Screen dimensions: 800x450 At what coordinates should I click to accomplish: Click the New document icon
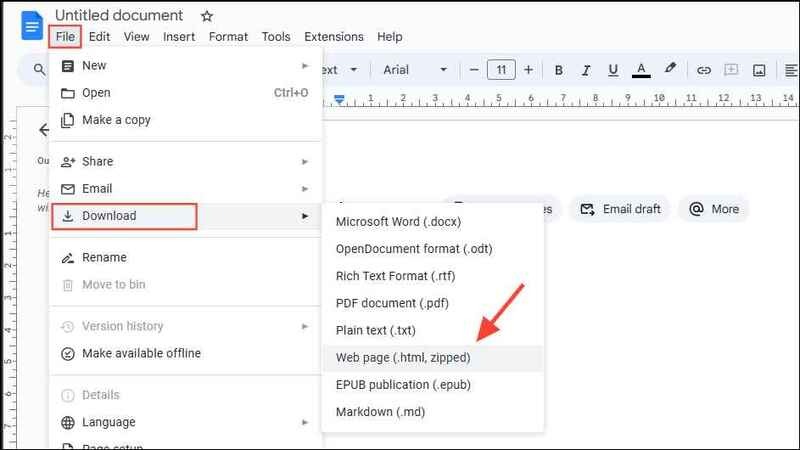[x=67, y=66]
